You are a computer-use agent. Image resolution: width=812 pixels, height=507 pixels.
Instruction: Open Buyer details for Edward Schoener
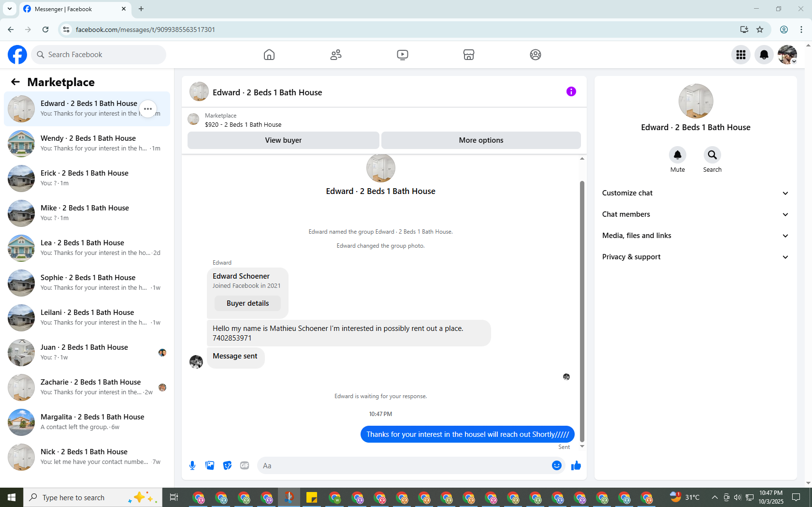tap(247, 303)
